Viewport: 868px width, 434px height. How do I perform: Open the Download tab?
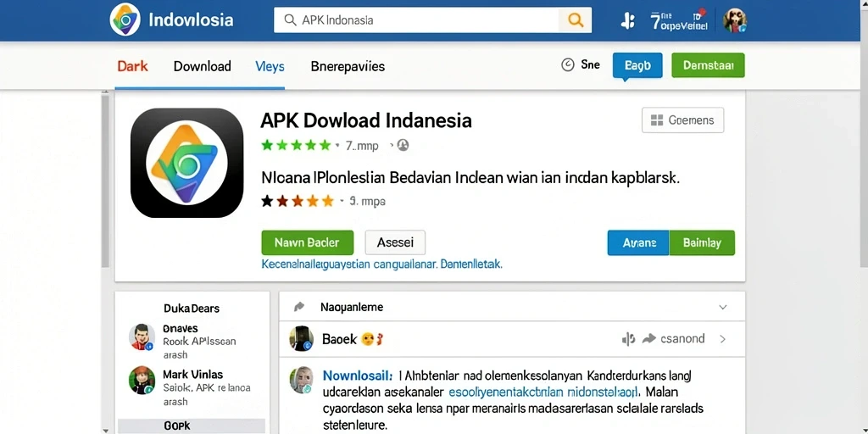[x=202, y=66]
